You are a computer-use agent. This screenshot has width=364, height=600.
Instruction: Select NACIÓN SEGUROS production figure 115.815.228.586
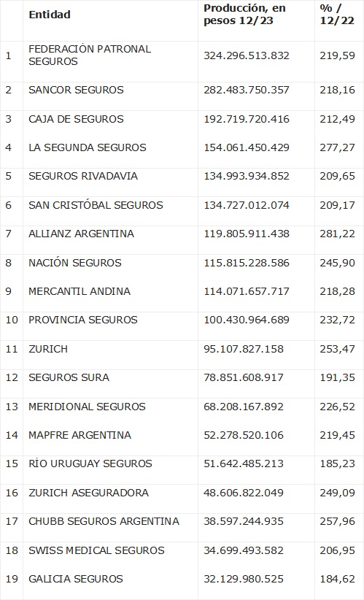(247, 263)
